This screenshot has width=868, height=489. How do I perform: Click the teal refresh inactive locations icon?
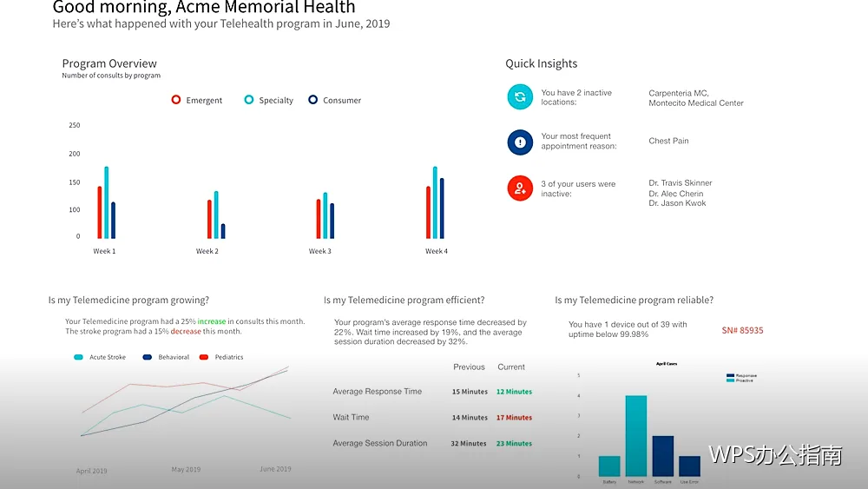click(x=520, y=97)
